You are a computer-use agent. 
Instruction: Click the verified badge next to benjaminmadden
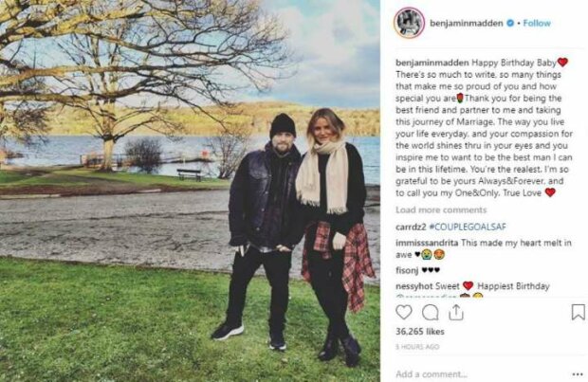(510, 24)
